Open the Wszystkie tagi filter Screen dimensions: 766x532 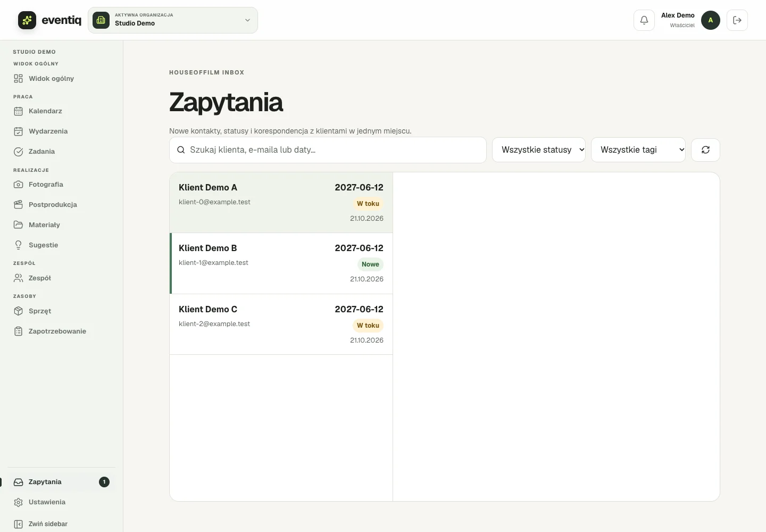coord(638,150)
